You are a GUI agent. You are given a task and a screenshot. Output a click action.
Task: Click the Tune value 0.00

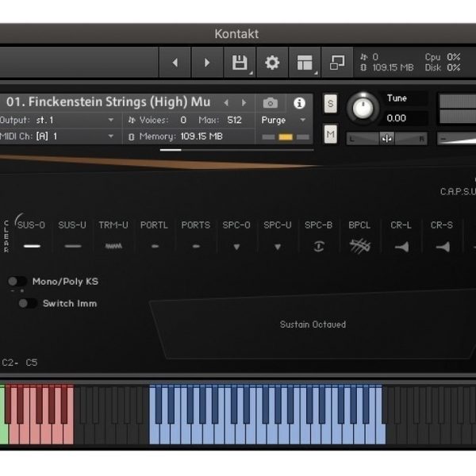click(x=396, y=117)
